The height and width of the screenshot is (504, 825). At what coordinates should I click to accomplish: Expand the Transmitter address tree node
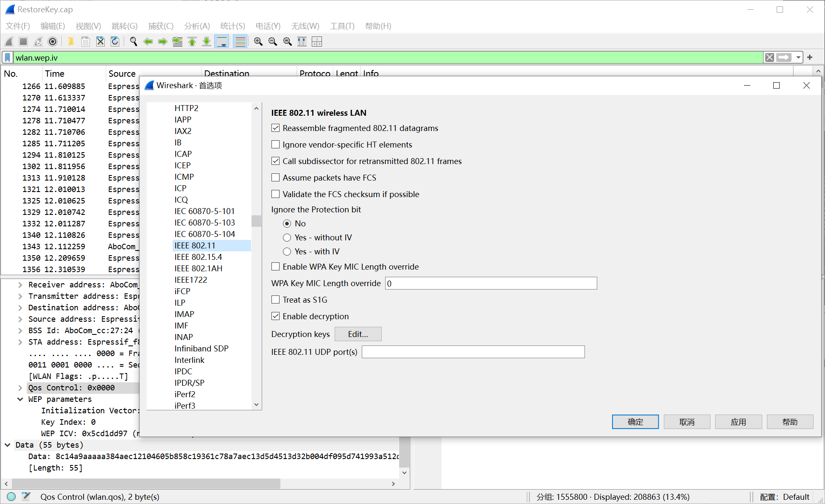(20, 296)
